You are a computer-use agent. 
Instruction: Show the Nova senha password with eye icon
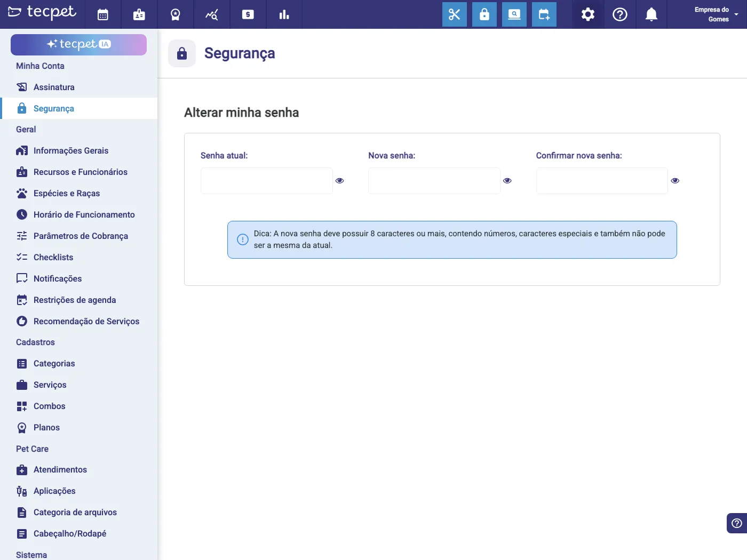coord(507,181)
